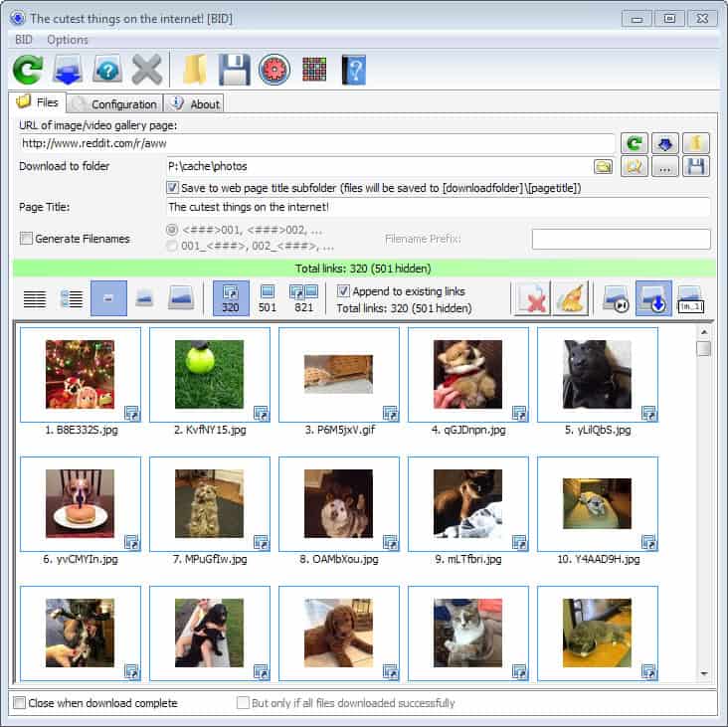728x727 pixels.
Task: Click the blue download icon beside URL field
Action: (665, 143)
